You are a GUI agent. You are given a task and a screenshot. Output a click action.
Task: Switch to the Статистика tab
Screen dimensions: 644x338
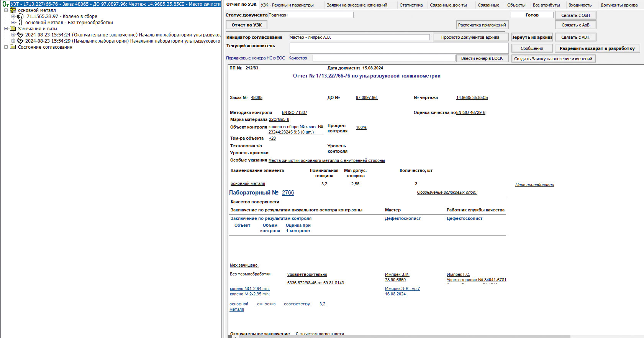click(411, 5)
